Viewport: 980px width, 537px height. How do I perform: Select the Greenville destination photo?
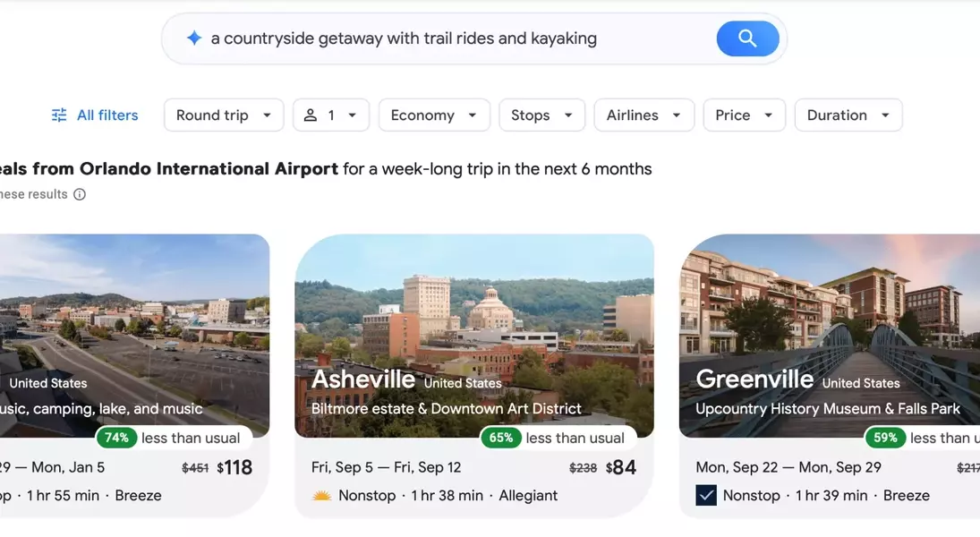tap(830, 313)
